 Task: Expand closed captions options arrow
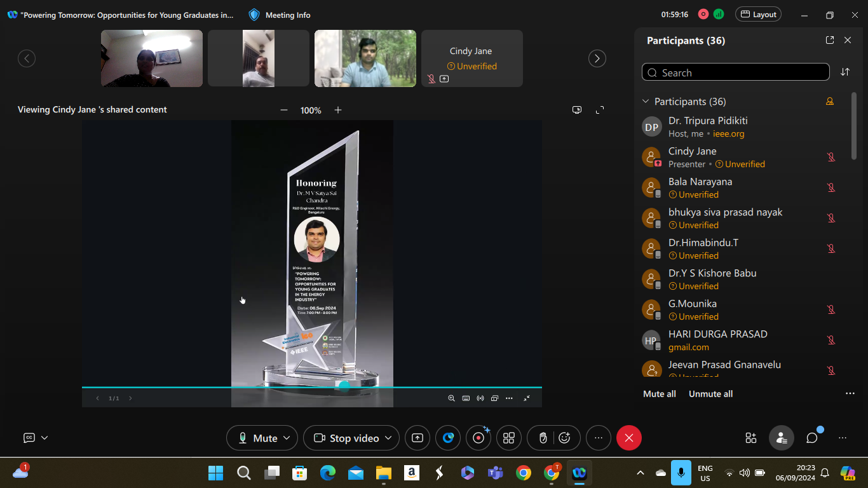(x=44, y=438)
